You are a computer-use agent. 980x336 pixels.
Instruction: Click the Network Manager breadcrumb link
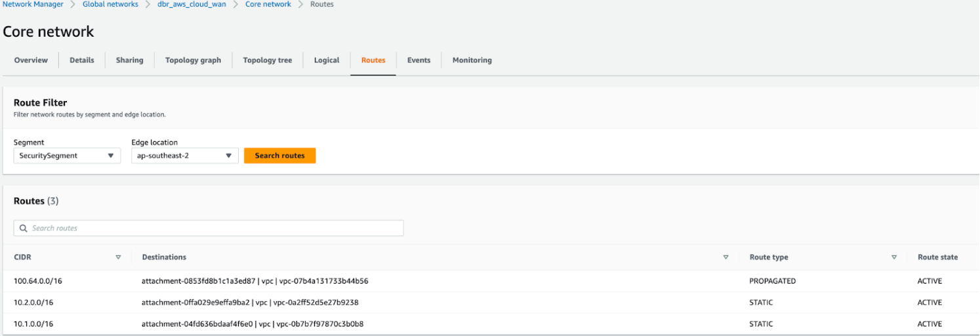(33, 5)
